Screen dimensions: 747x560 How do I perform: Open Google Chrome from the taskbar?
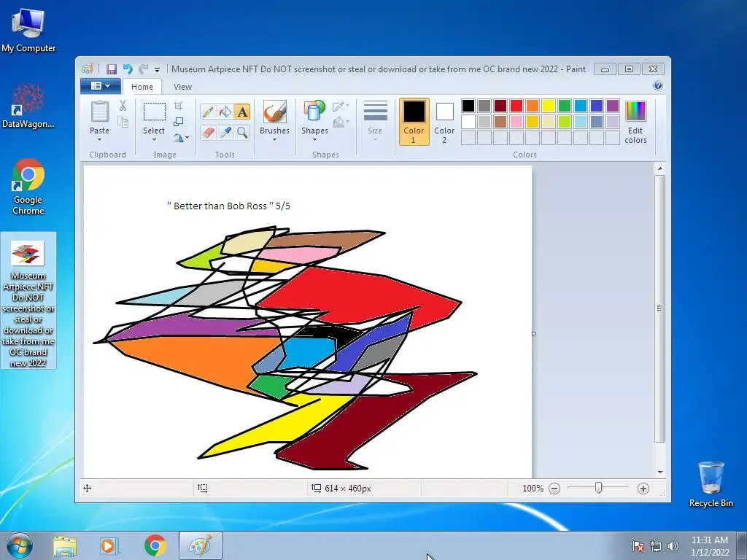(x=155, y=545)
